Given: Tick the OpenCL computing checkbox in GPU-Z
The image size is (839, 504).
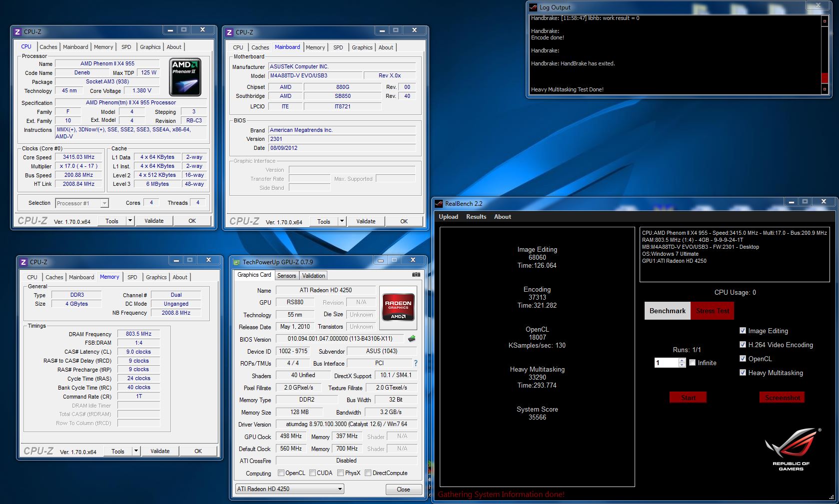Looking at the screenshot, I should [281, 473].
